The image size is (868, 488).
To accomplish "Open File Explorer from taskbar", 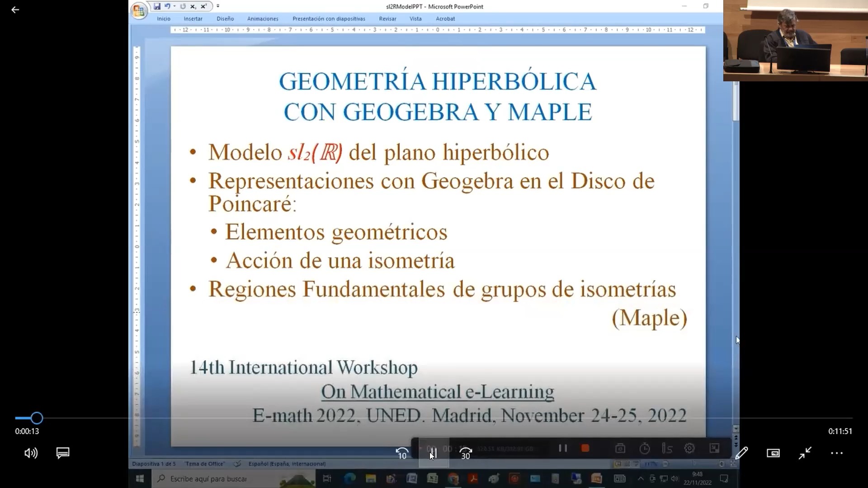I will tap(371, 479).
